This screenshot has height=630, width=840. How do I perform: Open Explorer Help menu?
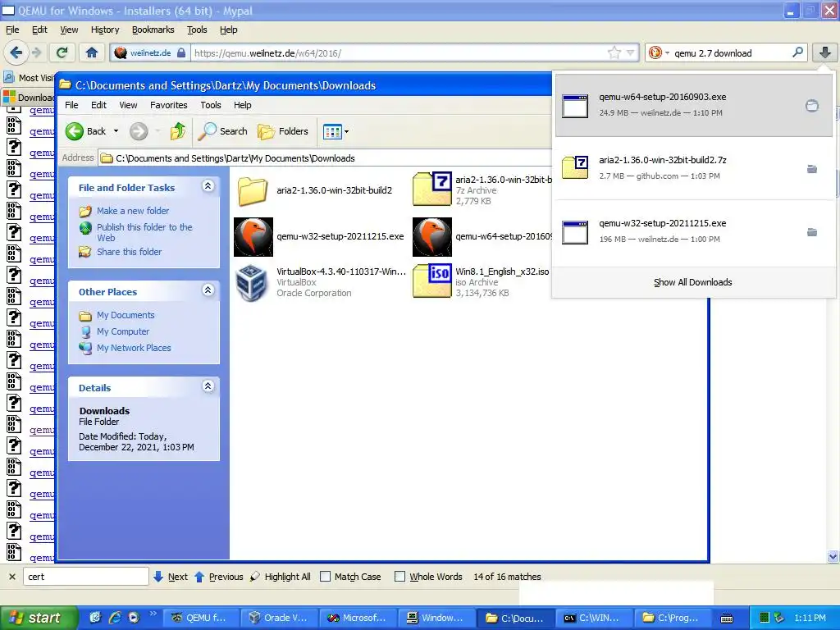242,105
